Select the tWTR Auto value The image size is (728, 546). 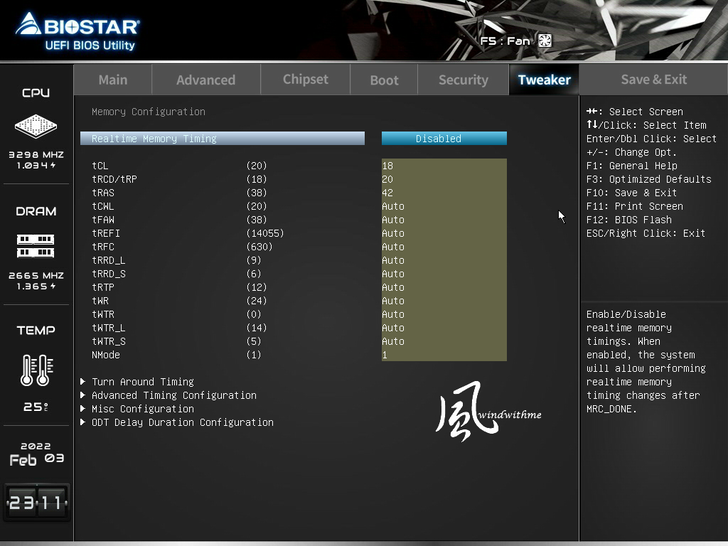click(x=444, y=314)
